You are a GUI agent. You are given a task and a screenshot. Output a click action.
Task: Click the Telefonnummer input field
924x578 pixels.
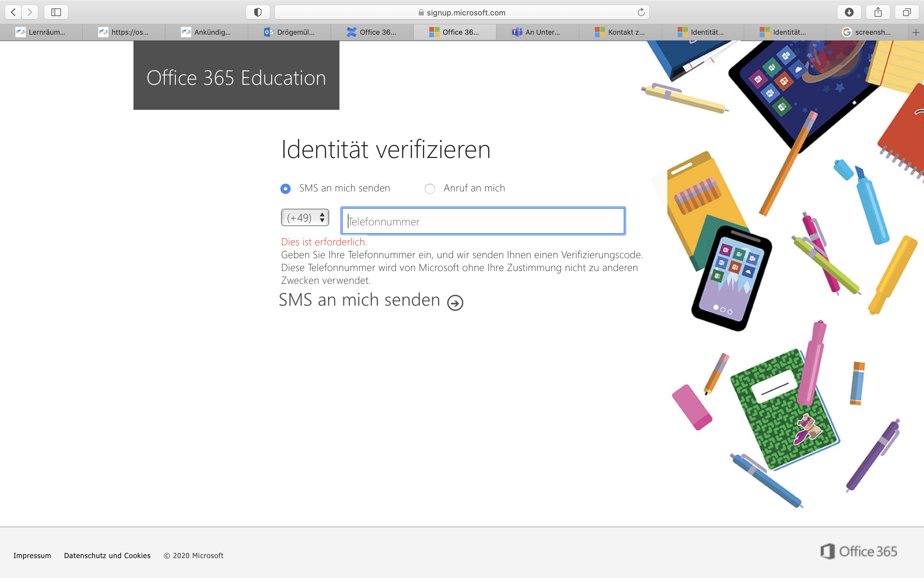pos(483,221)
